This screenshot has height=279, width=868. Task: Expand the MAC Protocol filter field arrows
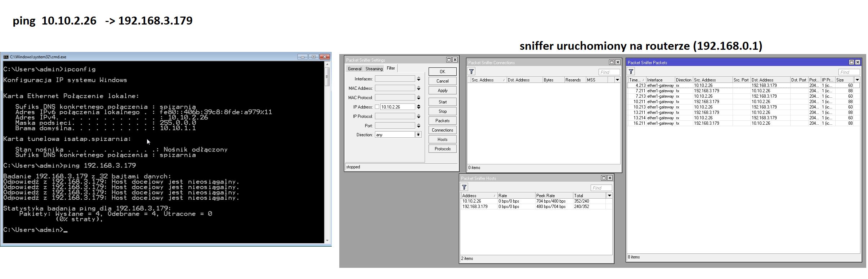pyautogui.click(x=419, y=97)
